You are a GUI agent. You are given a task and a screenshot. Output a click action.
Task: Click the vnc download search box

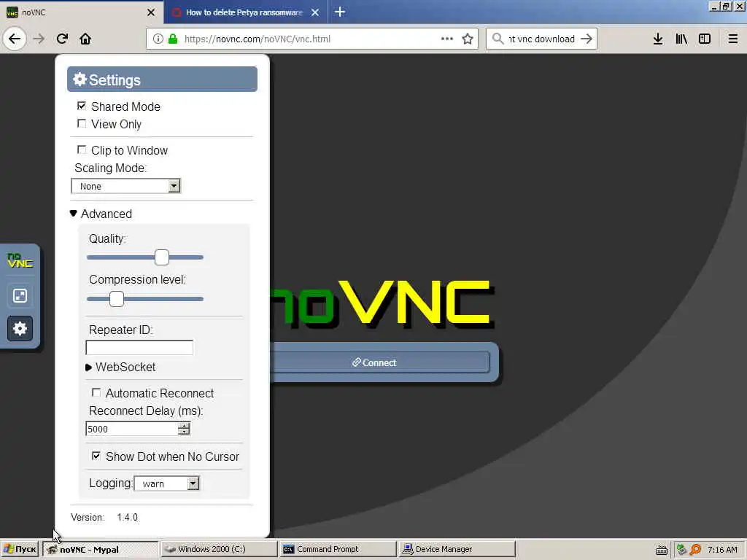[x=542, y=39]
